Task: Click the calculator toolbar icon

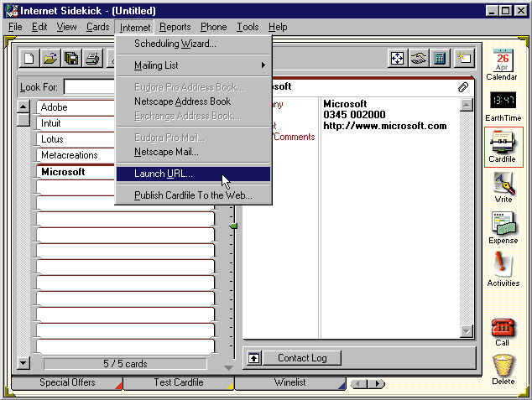Action: 439,58
